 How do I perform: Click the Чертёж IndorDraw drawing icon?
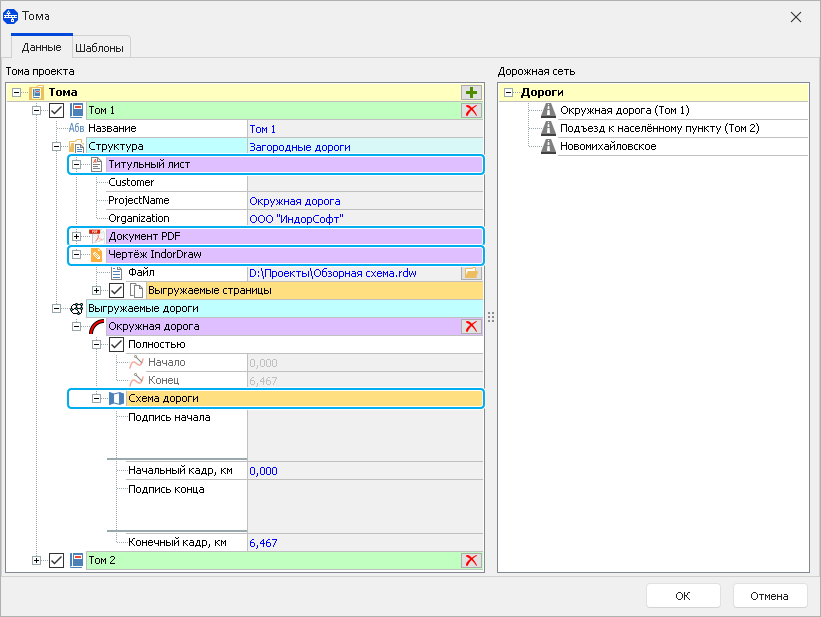pyautogui.click(x=96, y=255)
